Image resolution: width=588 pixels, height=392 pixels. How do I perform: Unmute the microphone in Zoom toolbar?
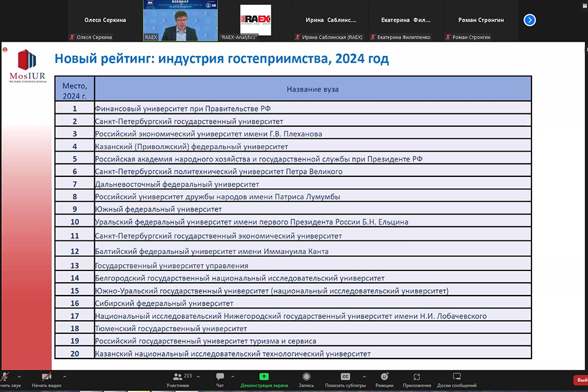6,377
